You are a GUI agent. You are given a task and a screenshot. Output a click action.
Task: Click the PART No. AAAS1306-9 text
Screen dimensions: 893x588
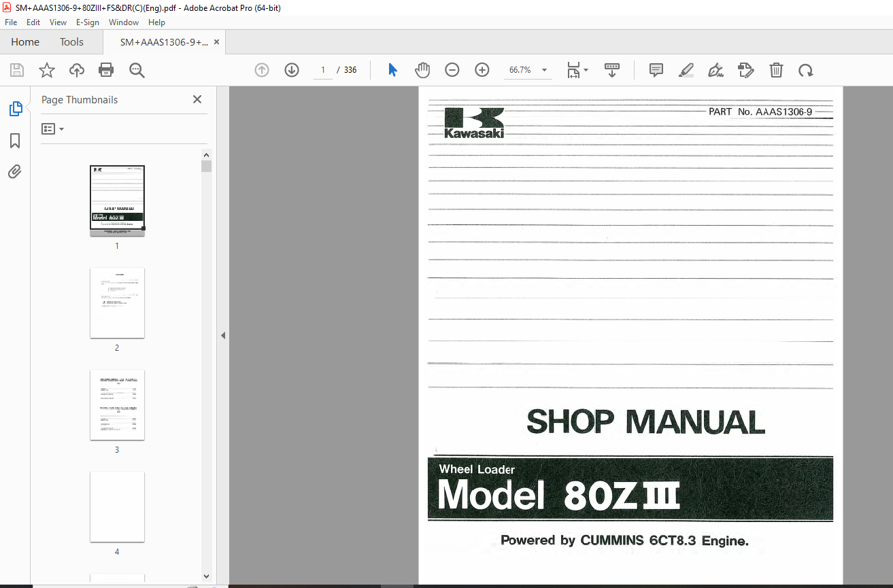click(x=760, y=111)
